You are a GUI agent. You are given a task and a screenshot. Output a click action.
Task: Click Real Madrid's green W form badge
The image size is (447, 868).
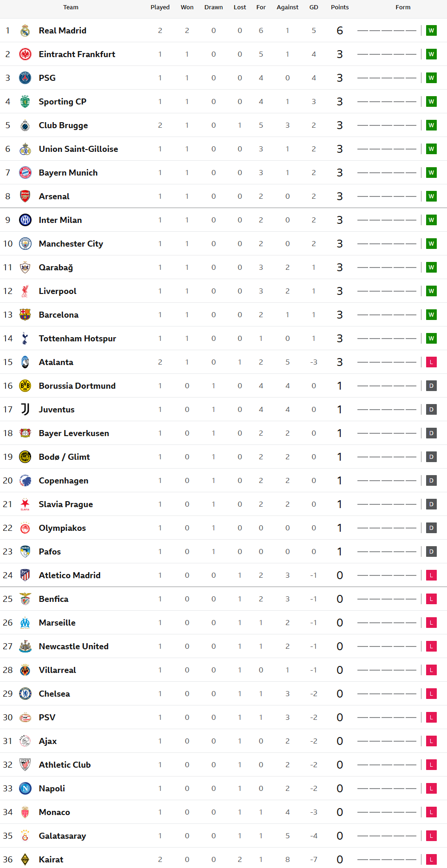(431, 31)
